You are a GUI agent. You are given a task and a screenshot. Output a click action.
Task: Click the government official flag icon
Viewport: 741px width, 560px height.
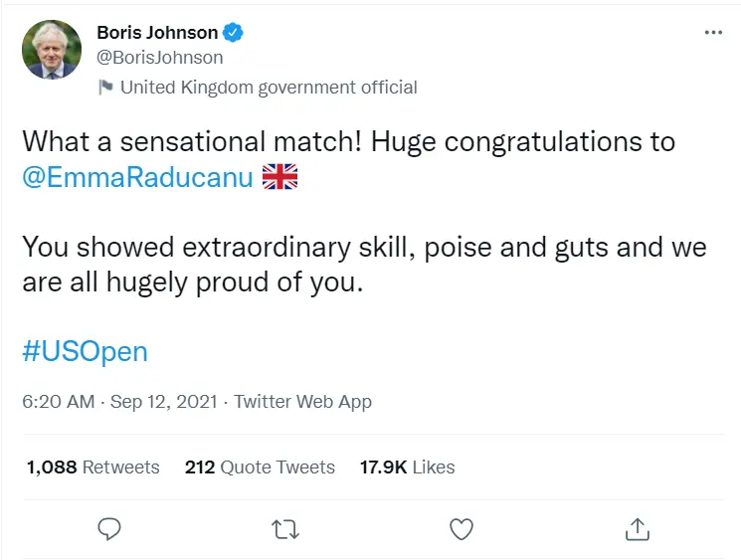[x=105, y=87]
